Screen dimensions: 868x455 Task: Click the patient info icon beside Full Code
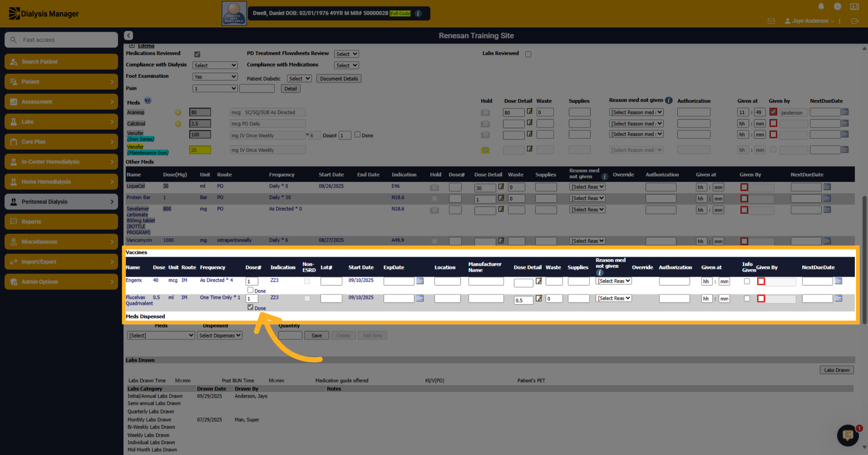418,13
